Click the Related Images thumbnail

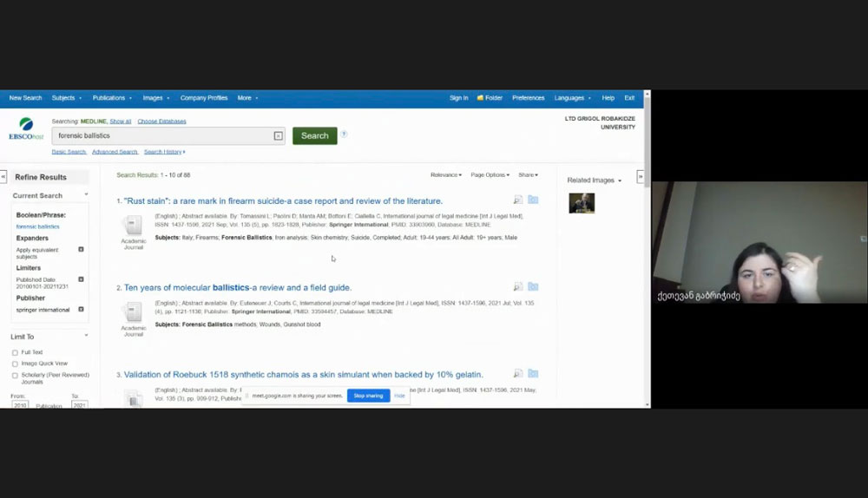point(582,203)
